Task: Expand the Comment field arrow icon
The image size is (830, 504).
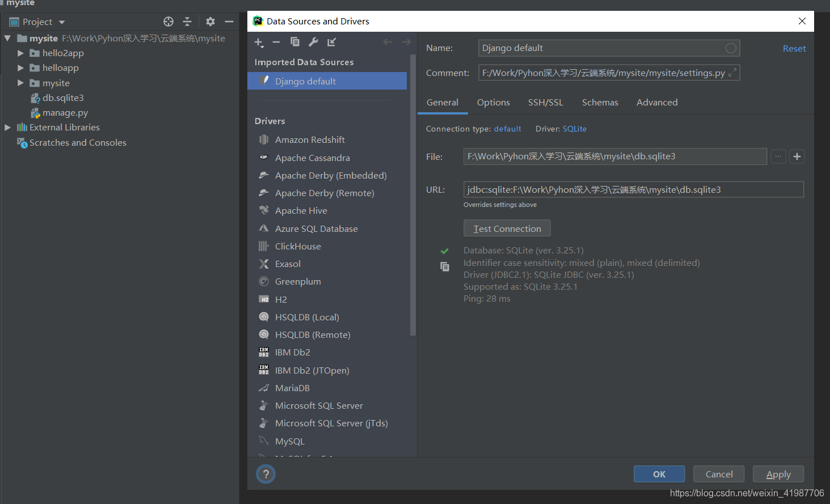Action: (x=732, y=73)
